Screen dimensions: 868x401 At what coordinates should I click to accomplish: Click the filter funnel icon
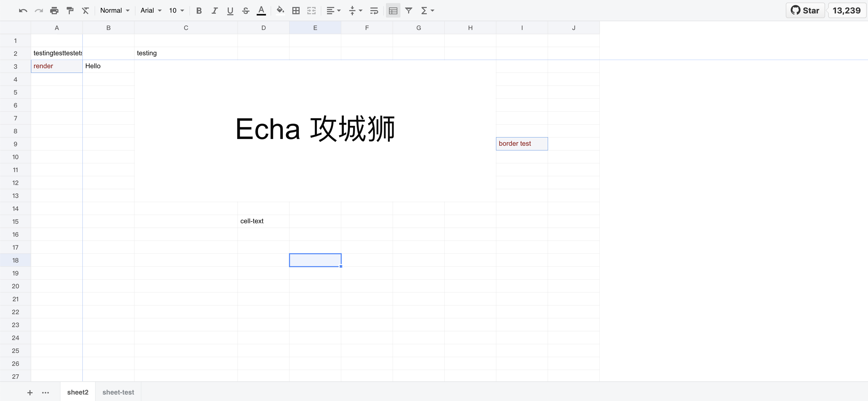pos(408,11)
